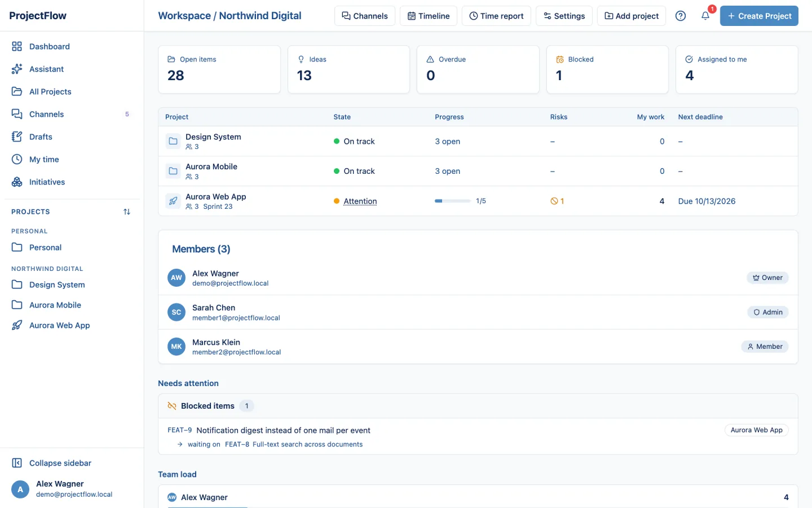
Task: Open Channels in the left sidebar
Action: pyautogui.click(x=72, y=114)
